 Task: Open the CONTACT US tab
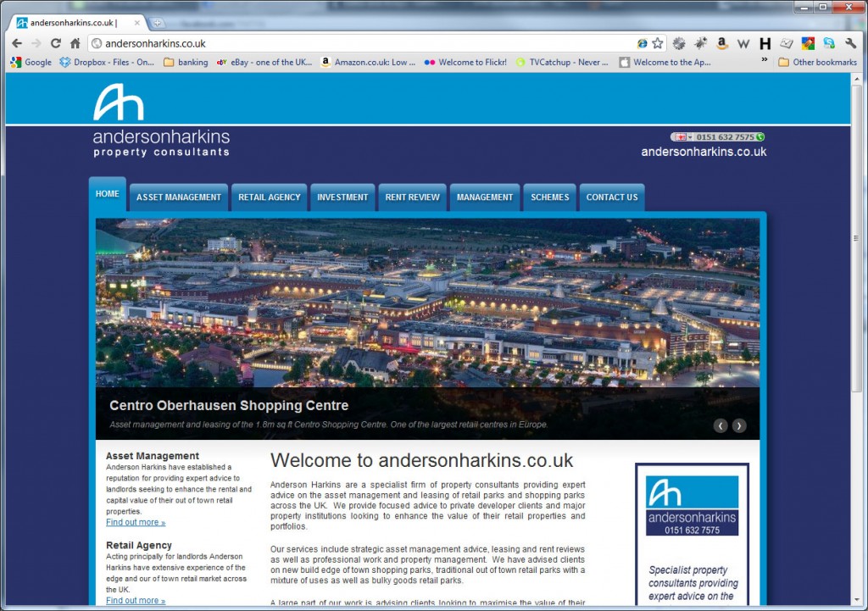612,197
